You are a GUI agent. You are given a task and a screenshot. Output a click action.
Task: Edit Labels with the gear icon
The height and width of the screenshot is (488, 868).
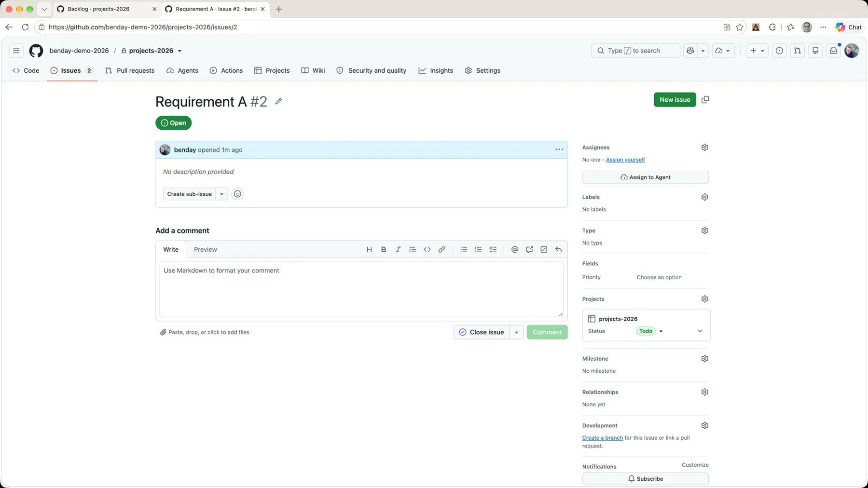tap(704, 197)
